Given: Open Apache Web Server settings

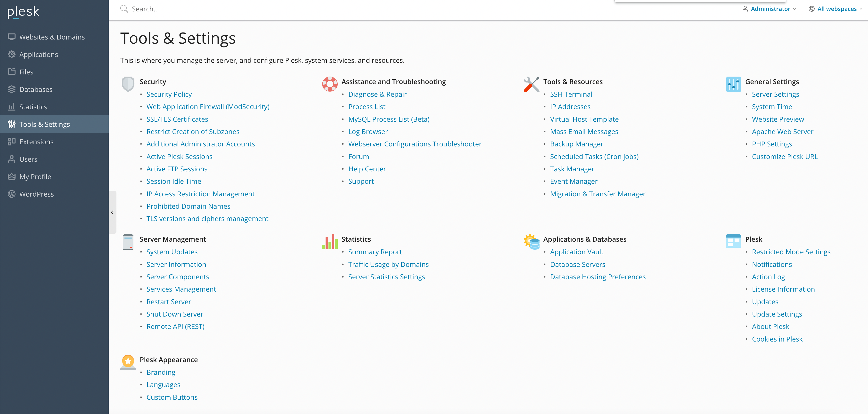Looking at the screenshot, I should click(782, 132).
